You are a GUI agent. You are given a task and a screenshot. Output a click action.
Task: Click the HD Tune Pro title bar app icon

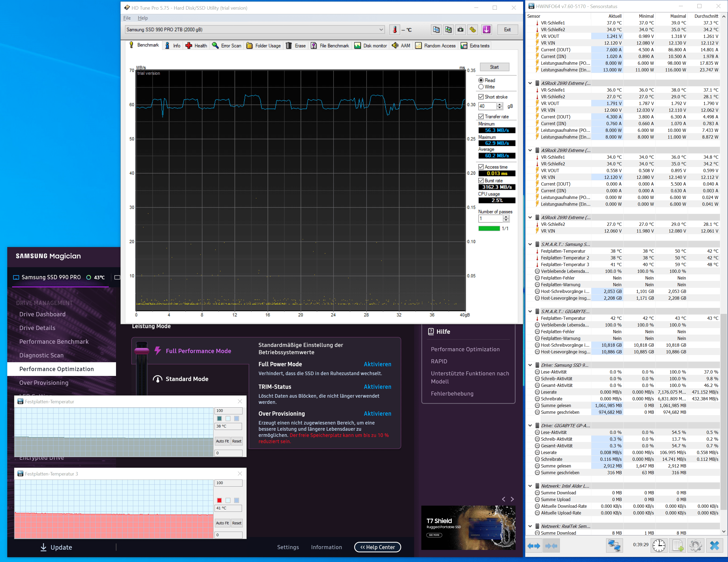coord(127,8)
